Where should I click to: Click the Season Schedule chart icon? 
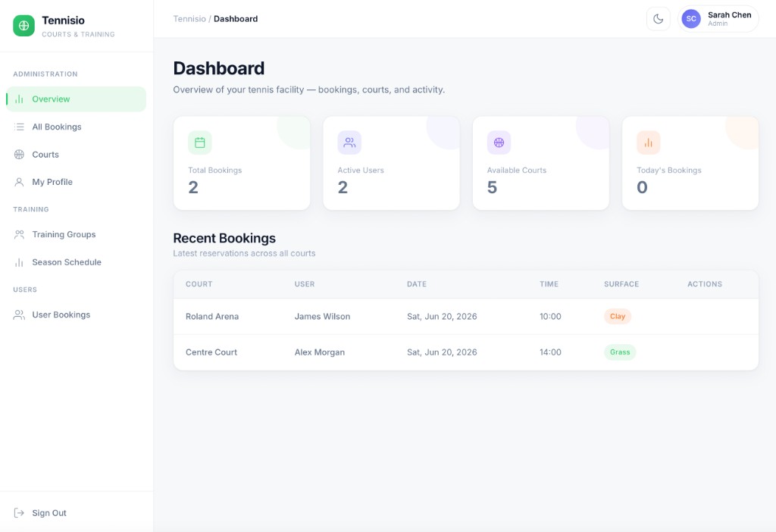click(19, 262)
